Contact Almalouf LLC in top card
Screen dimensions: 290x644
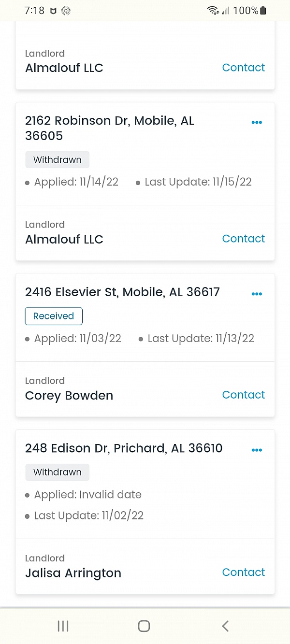pyautogui.click(x=243, y=68)
